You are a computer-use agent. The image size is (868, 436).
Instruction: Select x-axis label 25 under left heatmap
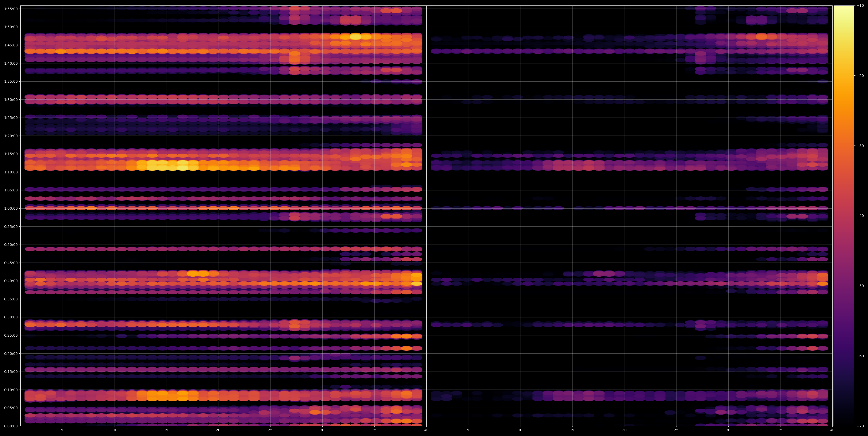[x=270, y=430]
